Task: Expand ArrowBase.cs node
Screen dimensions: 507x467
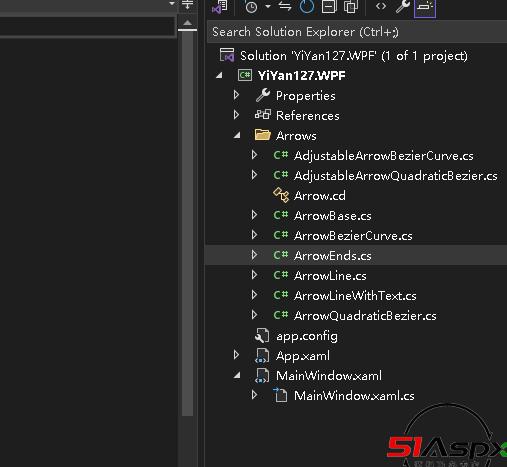Action: [x=254, y=215]
